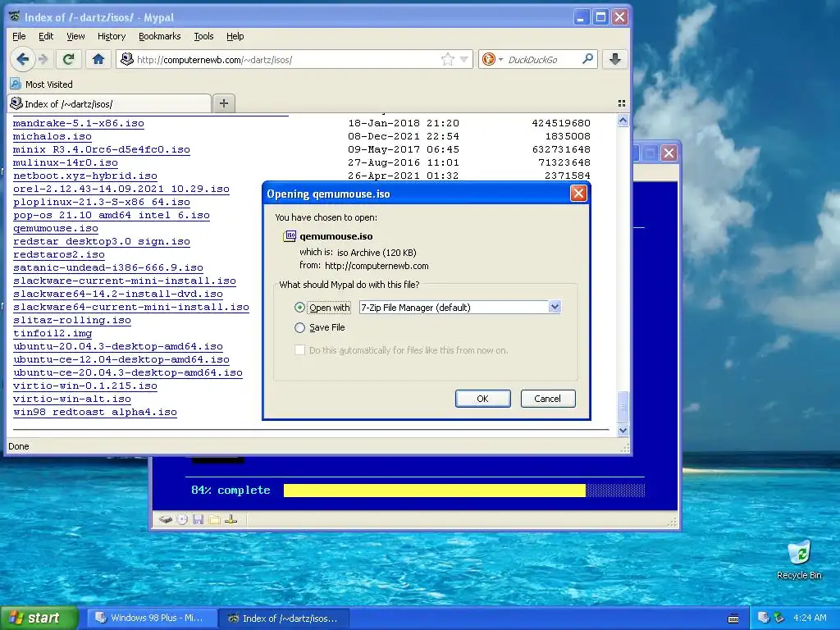Open the File menu
The width and height of the screenshot is (840, 630).
pos(19,36)
